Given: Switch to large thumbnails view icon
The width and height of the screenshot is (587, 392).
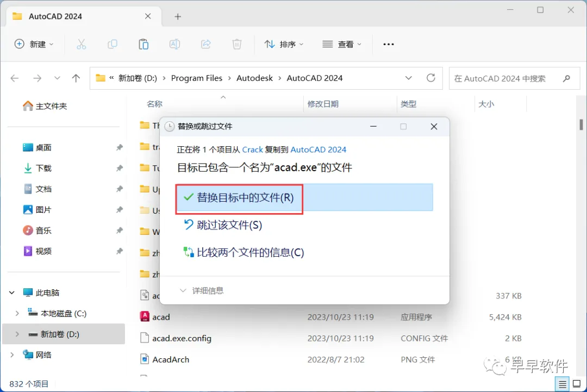Looking at the screenshot, I should 577,384.
